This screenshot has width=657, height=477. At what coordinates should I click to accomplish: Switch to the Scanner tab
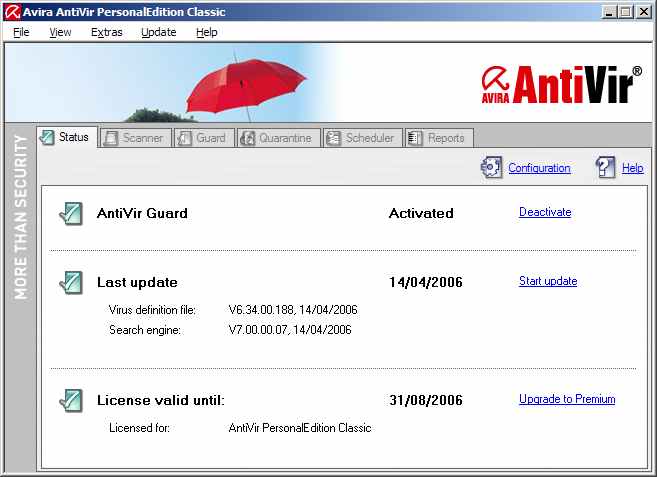[136, 138]
